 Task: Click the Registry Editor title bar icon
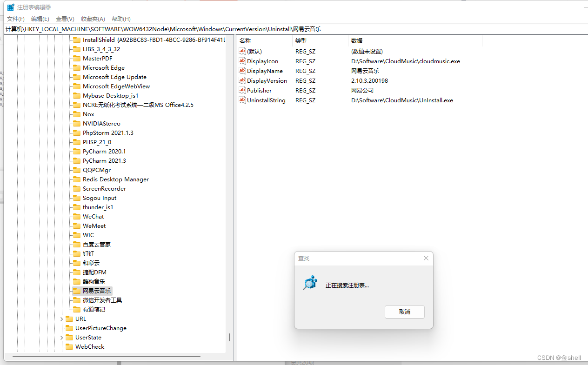point(10,7)
